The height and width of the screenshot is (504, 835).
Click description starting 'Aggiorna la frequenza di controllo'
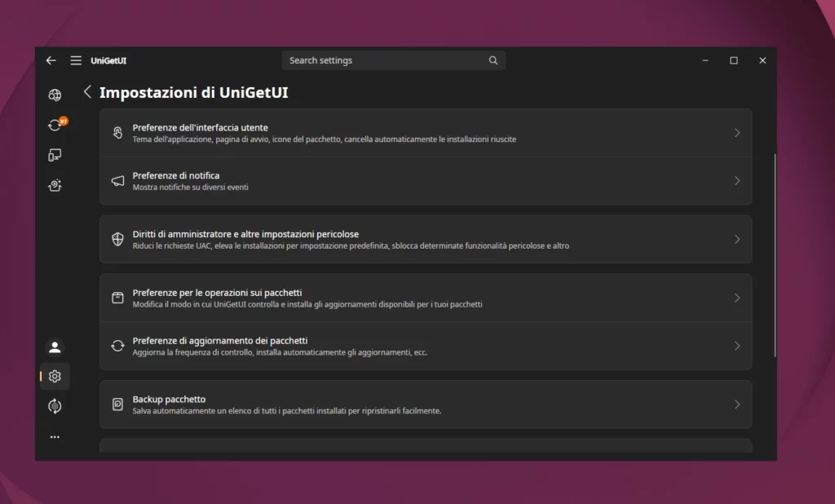click(280, 352)
